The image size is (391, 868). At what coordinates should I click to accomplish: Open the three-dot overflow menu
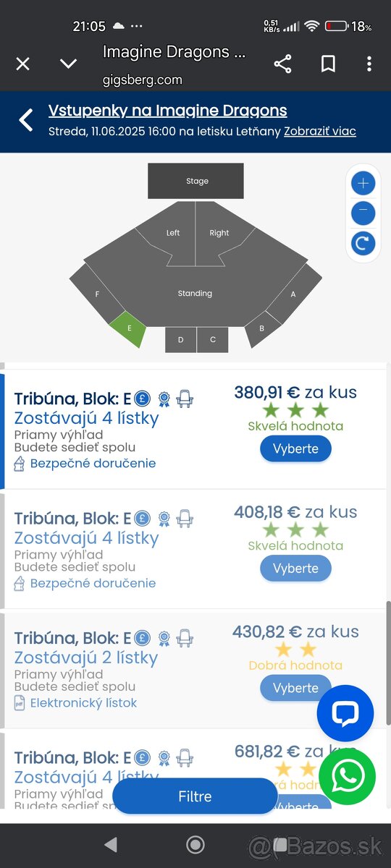coord(369,64)
